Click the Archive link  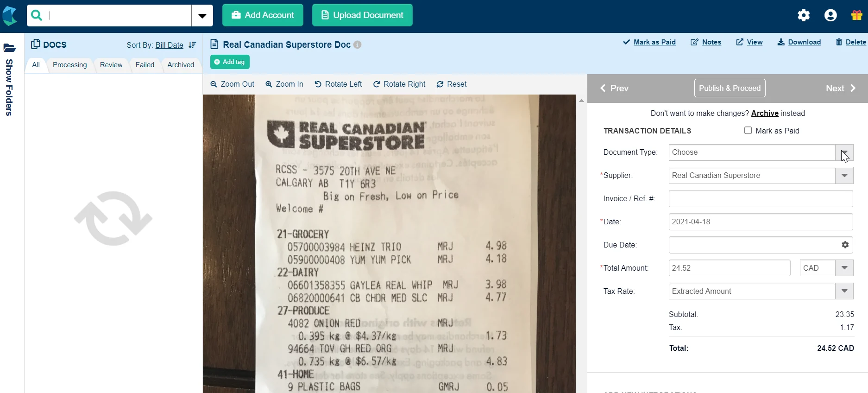(x=765, y=113)
